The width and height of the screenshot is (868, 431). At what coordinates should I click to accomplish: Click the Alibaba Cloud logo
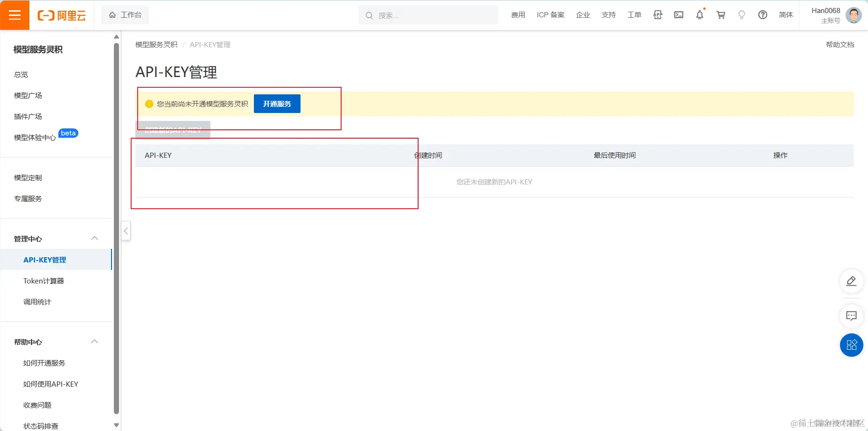click(62, 15)
